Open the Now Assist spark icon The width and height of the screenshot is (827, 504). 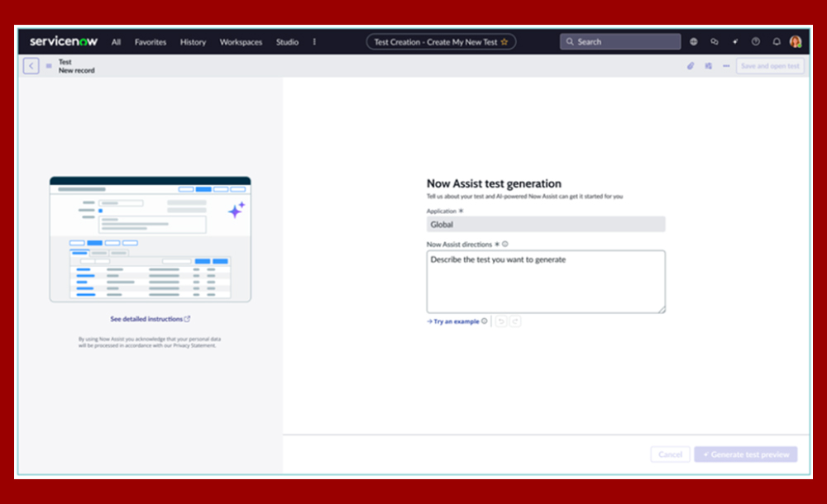736,41
